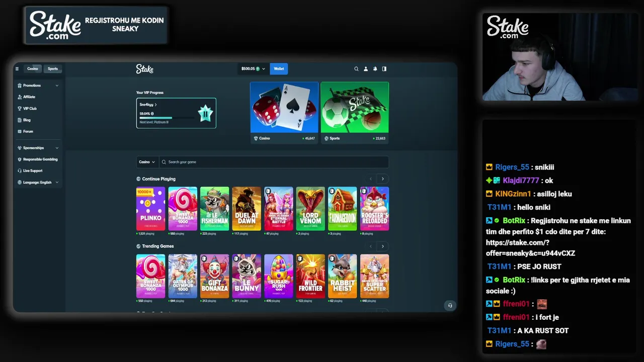Open the Casino filter dropdown in search
This screenshot has height=362, width=644.
pos(147,162)
